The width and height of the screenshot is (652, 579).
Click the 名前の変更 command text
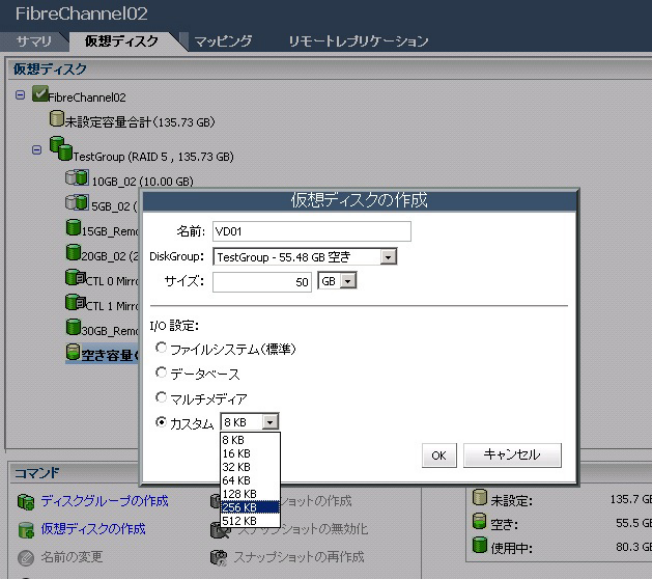[72, 557]
